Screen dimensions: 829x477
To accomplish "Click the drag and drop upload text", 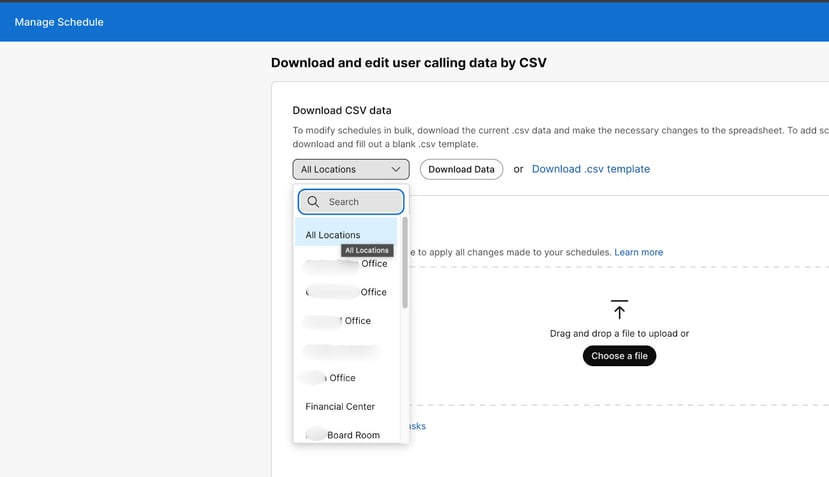I will click(x=619, y=334).
